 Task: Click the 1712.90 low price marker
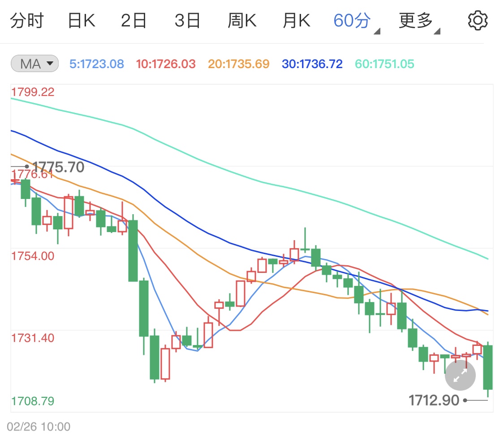[x=434, y=401]
